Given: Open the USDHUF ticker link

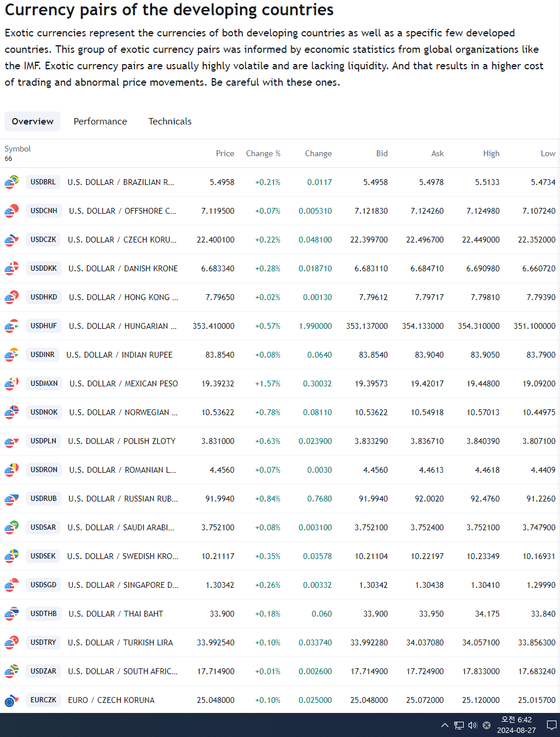Looking at the screenshot, I should (x=44, y=326).
